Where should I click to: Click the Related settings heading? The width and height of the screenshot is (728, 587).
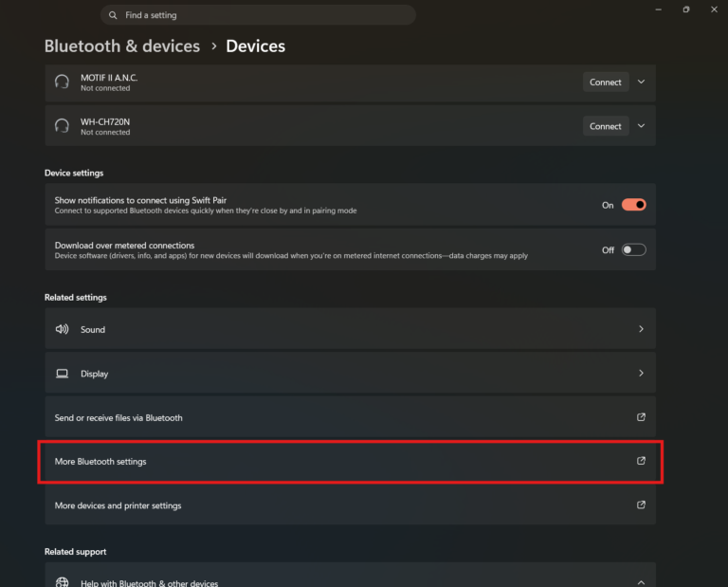coord(76,297)
